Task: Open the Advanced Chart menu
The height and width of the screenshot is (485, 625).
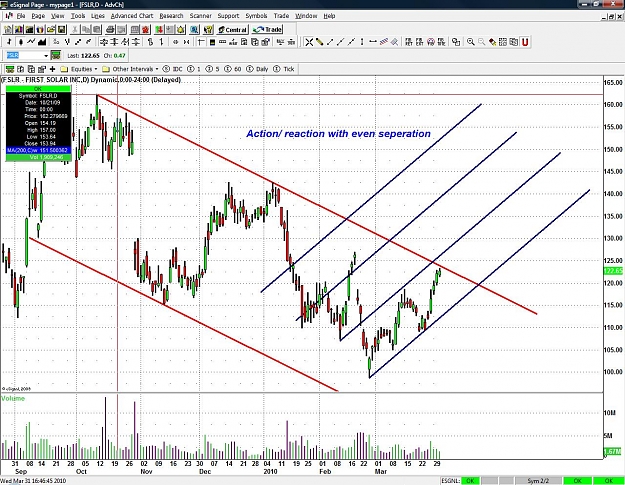Action: 132,16
